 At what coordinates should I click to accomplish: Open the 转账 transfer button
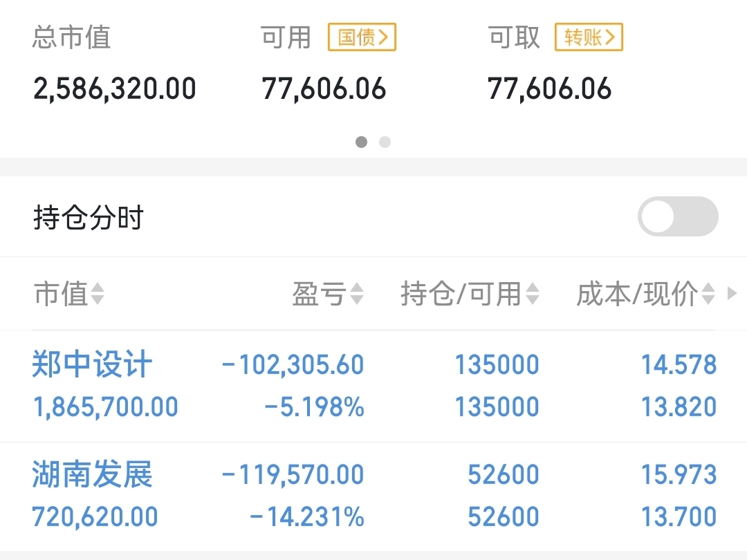[589, 37]
